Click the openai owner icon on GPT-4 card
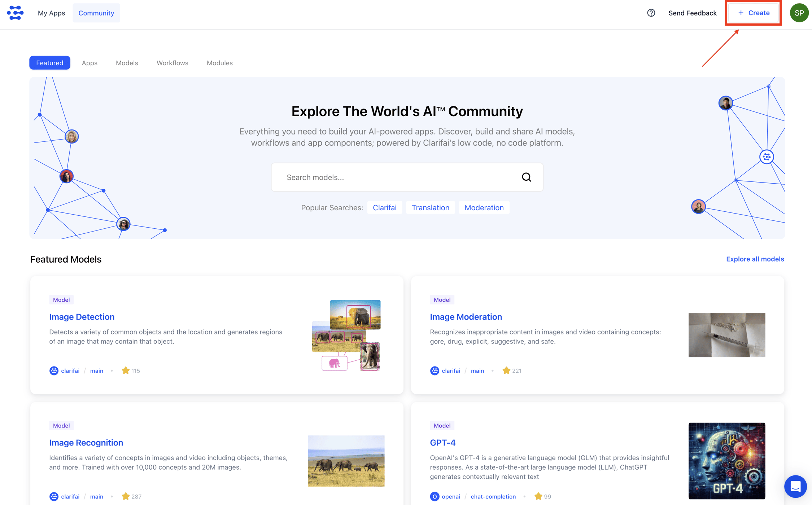Screen dimensions: 812x505 tap(435, 496)
